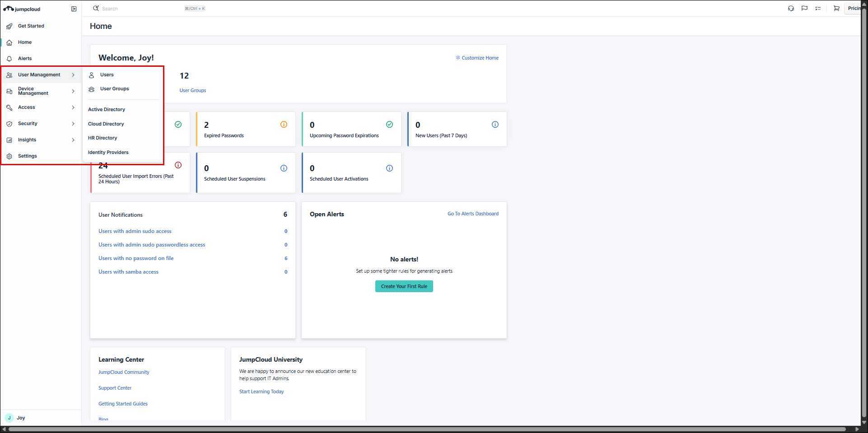The image size is (868, 433).
Task: Click the New Users info icon
Action: point(495,125)
